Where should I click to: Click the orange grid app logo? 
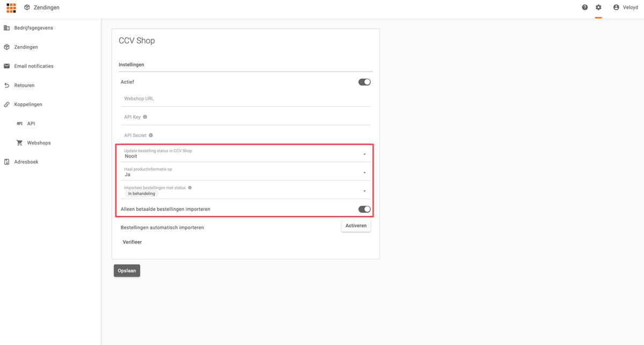(x=11, y=8)
